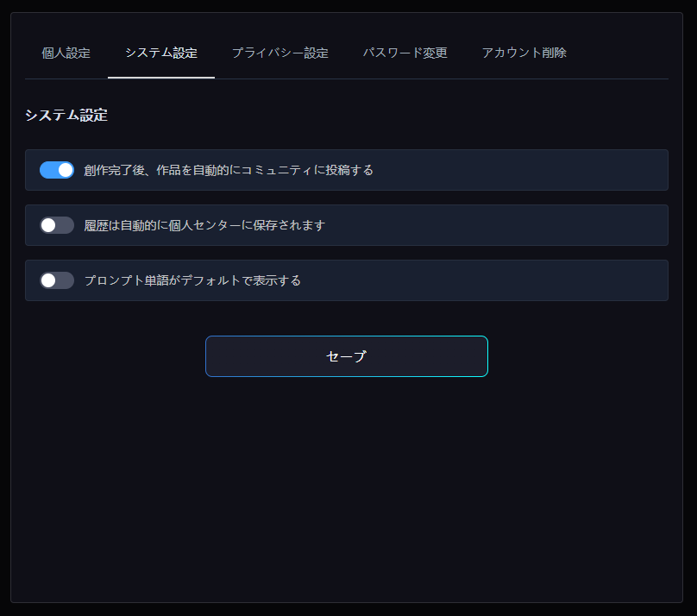
Task: Disable auto-posting works to community switch
Action: click(57, 170)
